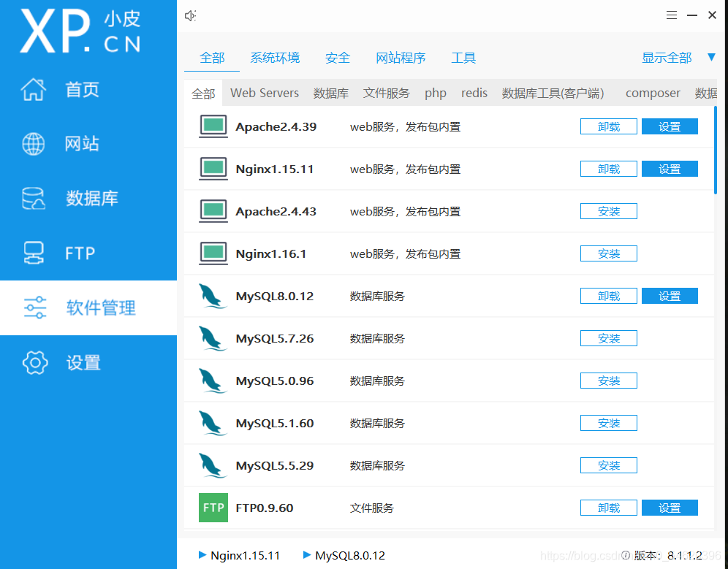Screen dimensions: 728x569
Task: Click the database cloud icon
Action: tap(34, 199)
